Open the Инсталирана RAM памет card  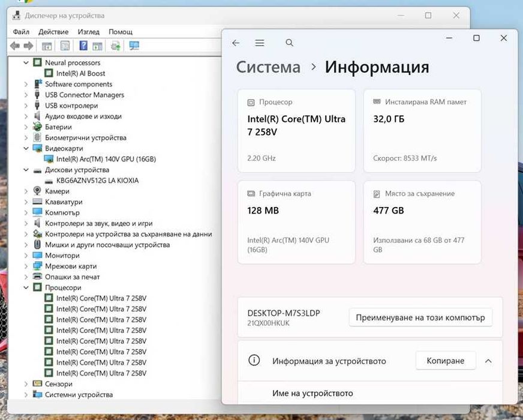pyautogui.click(x=422, y=130)
